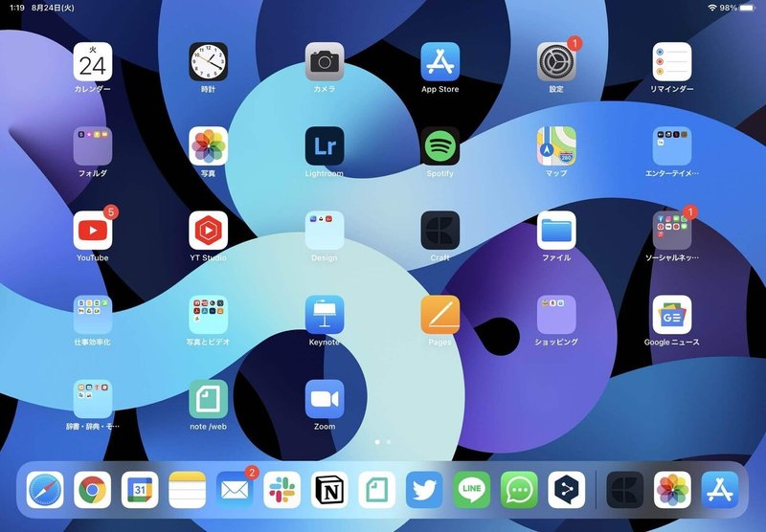766x532 pixels.
Task: Open Google Calendar in the dock
Action: pos(140,490)
